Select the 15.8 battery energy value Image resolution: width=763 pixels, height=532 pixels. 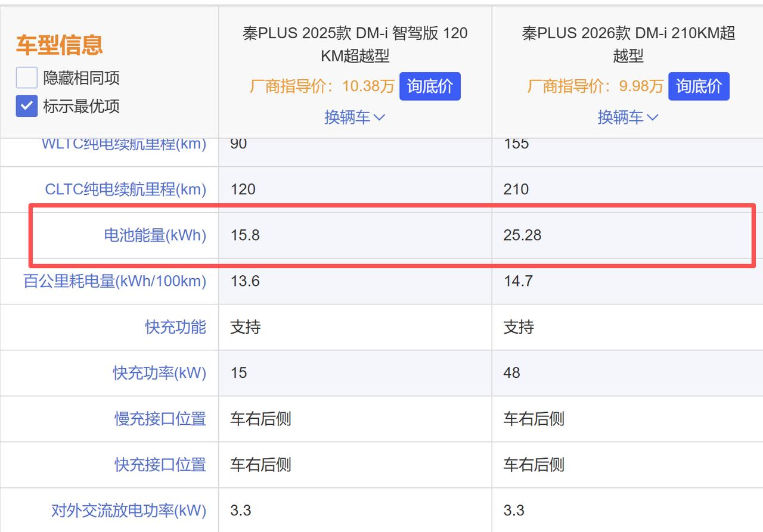tap(245, 235)
